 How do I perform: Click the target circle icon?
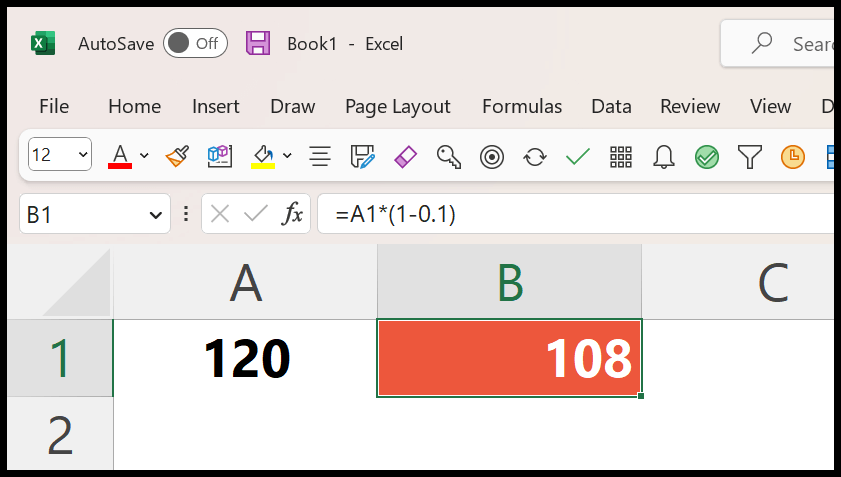pos(492,157)
